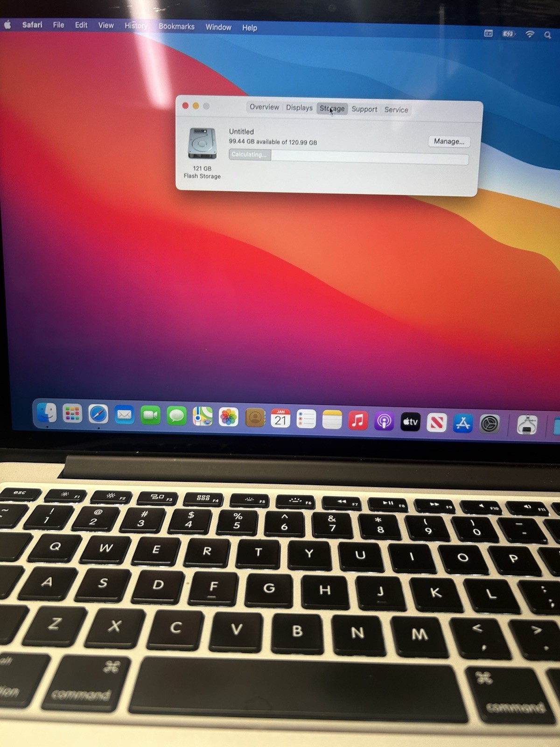
Task: Click the Spotlight search icon
Action: pos(547,35)
